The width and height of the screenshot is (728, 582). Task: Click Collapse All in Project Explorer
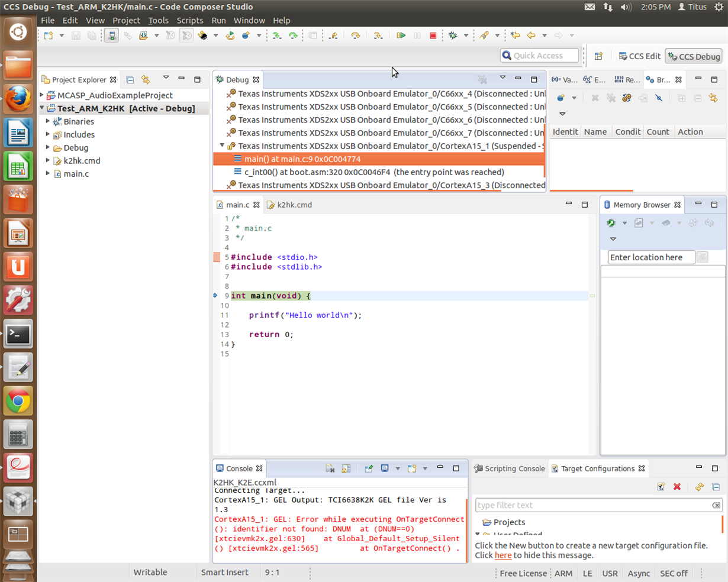[130, 79]
